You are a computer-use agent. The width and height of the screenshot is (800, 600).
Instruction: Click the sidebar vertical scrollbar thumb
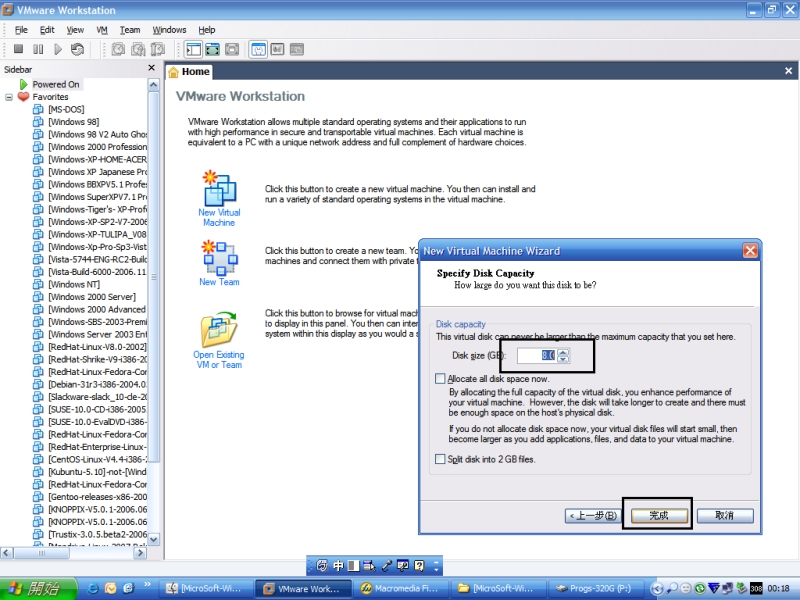click(x=154, y=277)
